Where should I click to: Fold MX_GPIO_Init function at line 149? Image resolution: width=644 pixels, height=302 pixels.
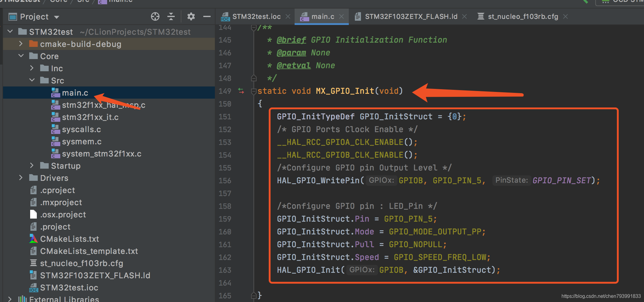coord(254,91)
